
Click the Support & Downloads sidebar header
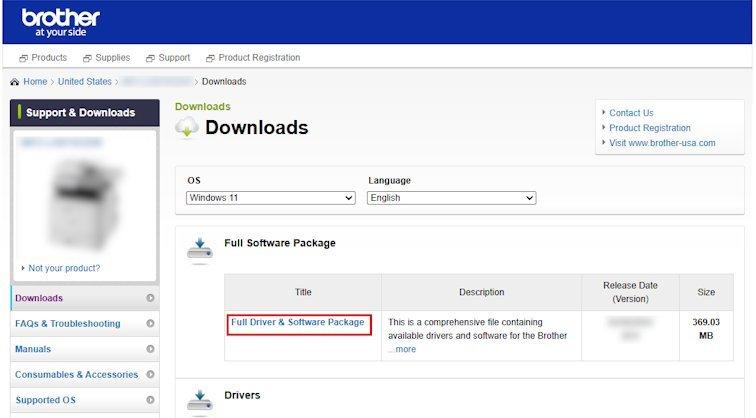click(x=85, y=113)
